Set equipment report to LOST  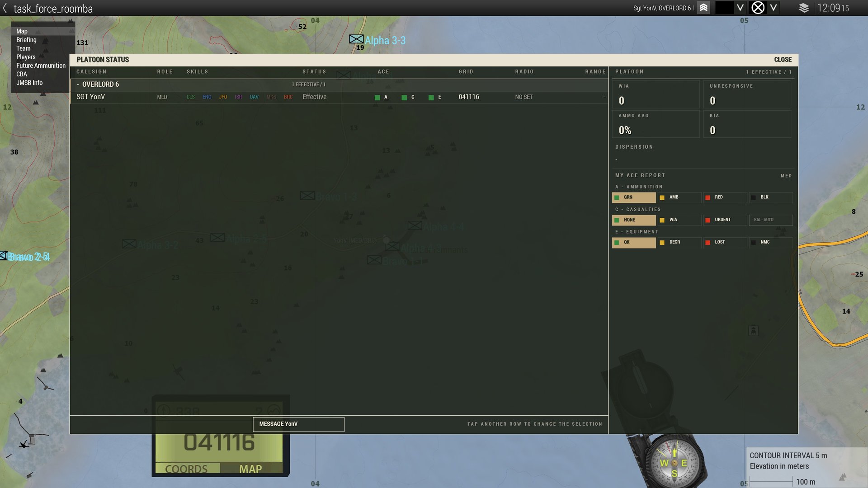point(725,243)
